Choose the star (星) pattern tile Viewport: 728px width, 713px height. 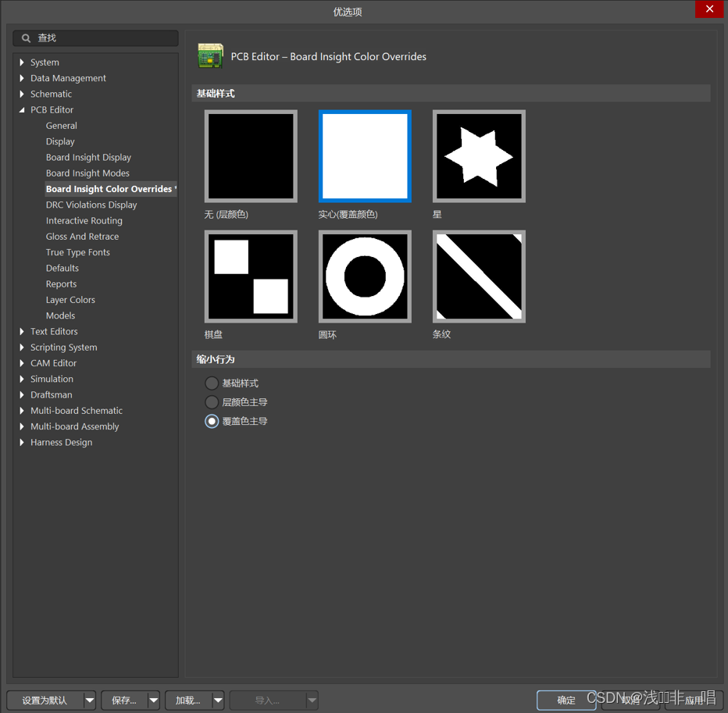point(479,156)
